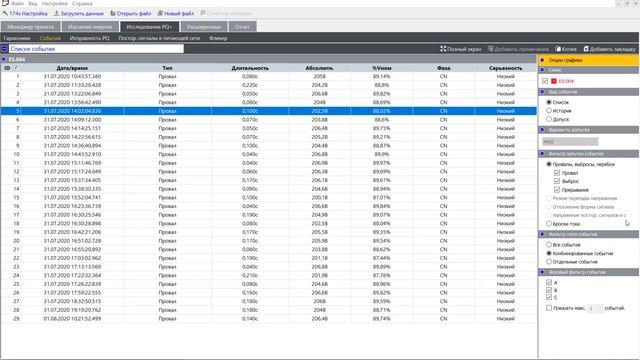
Task: Click the folder icon for Открыть файл
Action: pyautogui.click(x=113, y=13)
